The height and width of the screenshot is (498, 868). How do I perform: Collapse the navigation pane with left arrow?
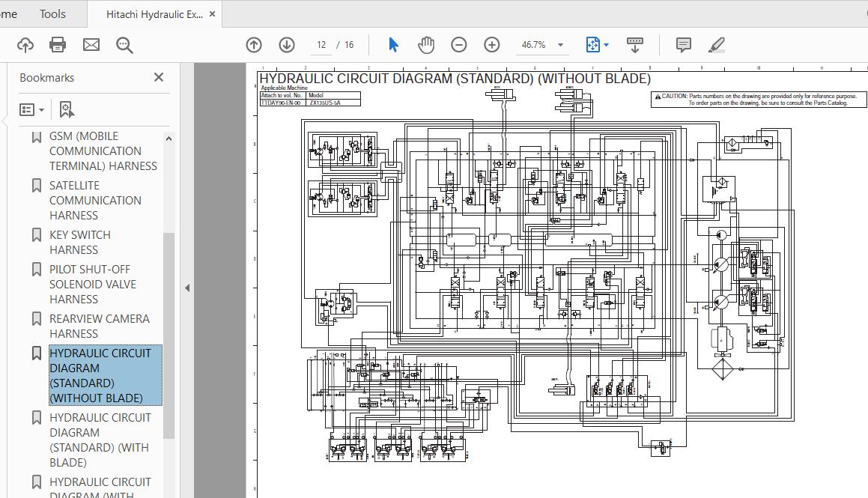pyautogui.click(x=187, y=288)
